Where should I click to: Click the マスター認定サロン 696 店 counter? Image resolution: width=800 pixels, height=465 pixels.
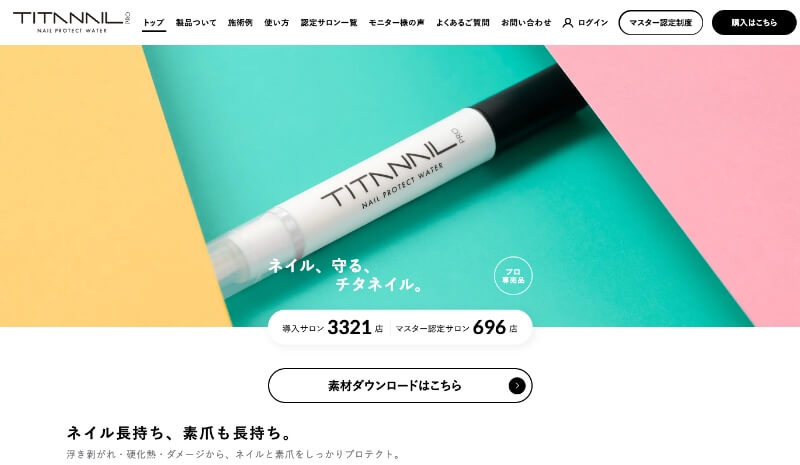456,328
